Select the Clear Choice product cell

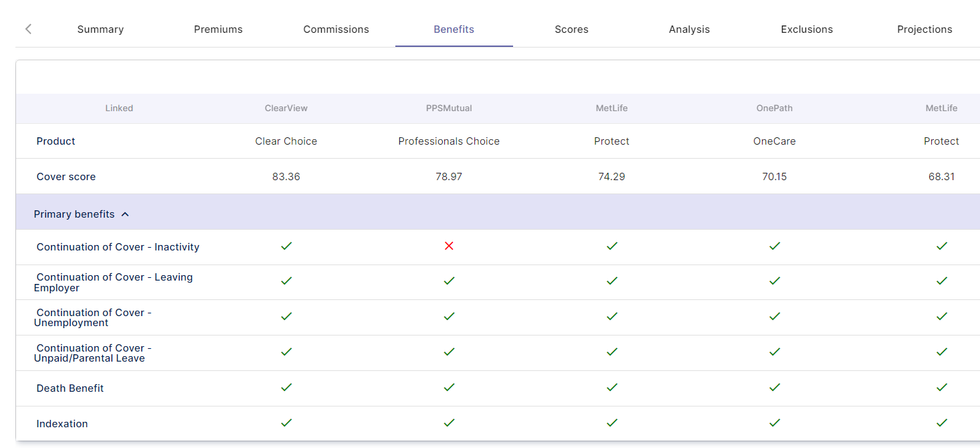coord(286,141)
